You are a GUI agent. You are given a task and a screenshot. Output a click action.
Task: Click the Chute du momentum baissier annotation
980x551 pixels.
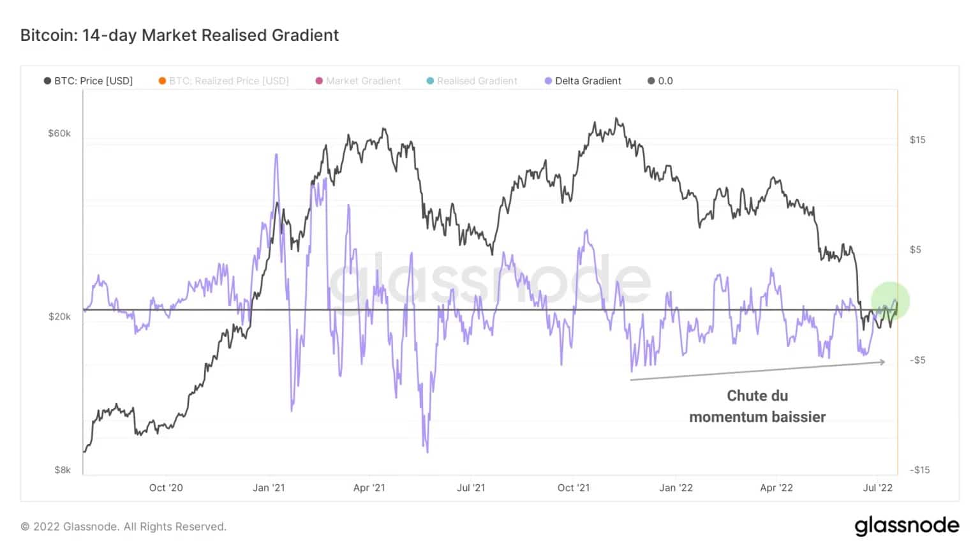click(757, 406)
